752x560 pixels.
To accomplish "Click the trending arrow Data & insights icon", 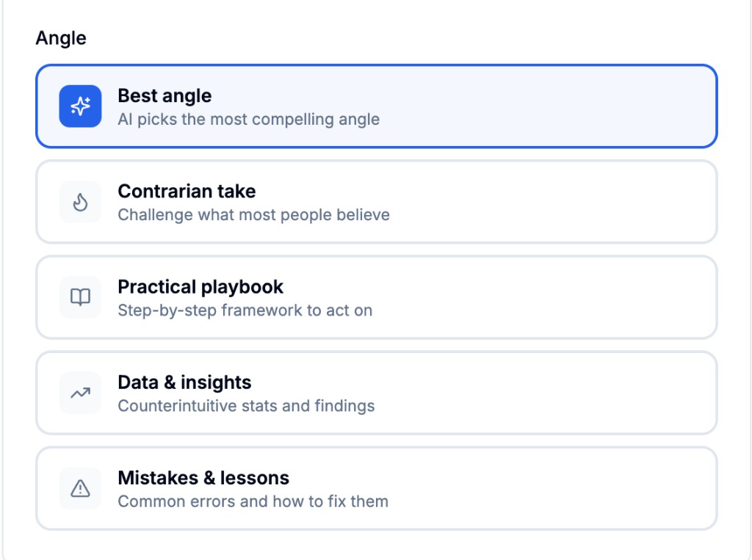I will click(x=80, y=393).
